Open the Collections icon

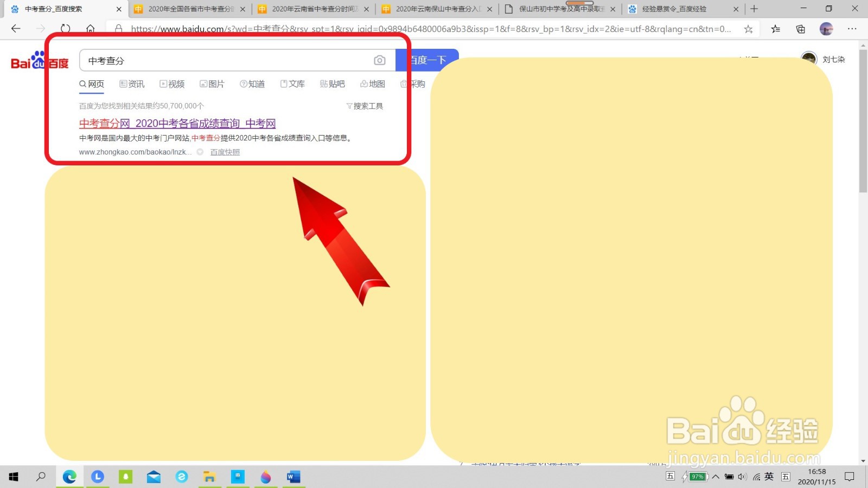tap(801, 29)
